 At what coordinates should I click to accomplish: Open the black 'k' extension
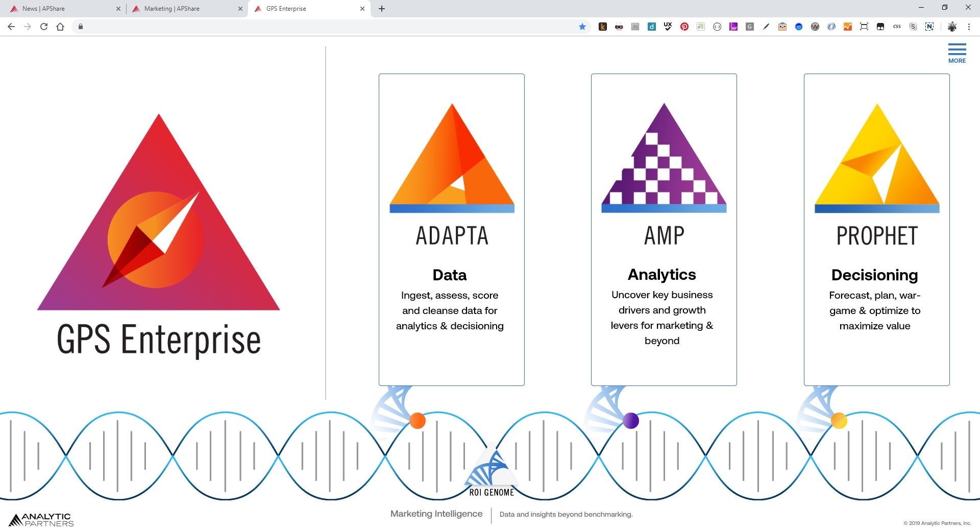coord(603,27)
